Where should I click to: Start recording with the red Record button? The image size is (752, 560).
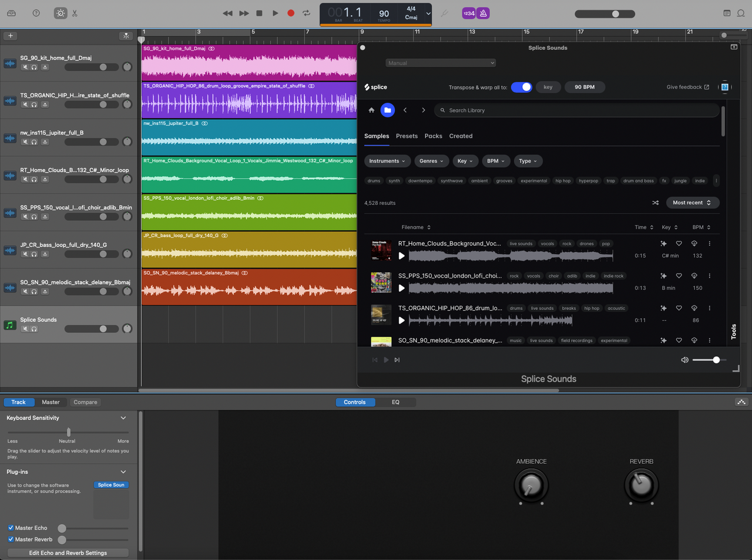pyautogui.click(x=291, y=13)
